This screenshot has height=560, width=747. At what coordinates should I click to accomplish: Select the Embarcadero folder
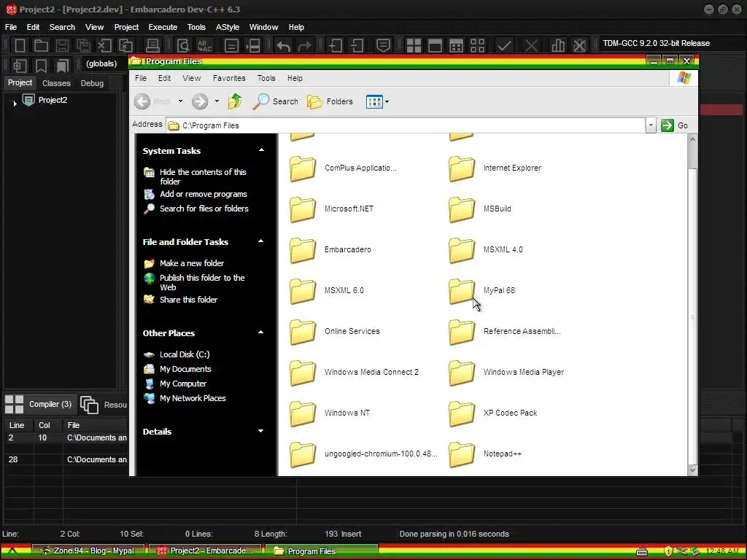coord(330,249)
